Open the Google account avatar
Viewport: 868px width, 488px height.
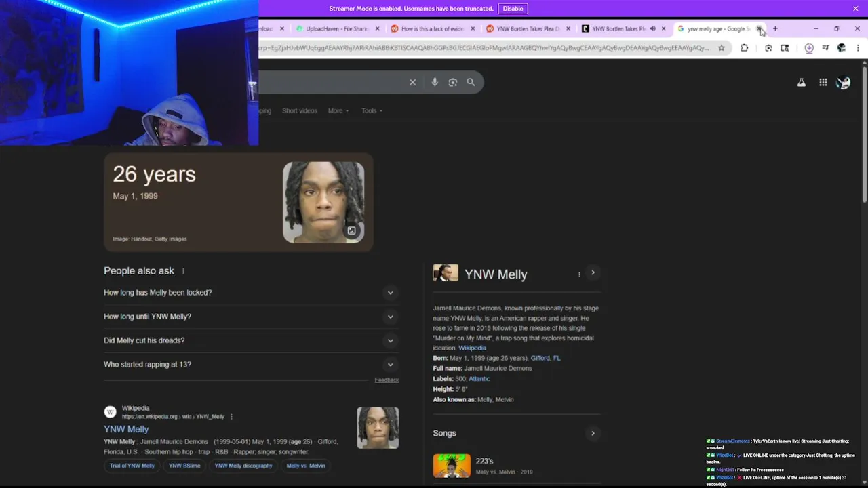844,83
